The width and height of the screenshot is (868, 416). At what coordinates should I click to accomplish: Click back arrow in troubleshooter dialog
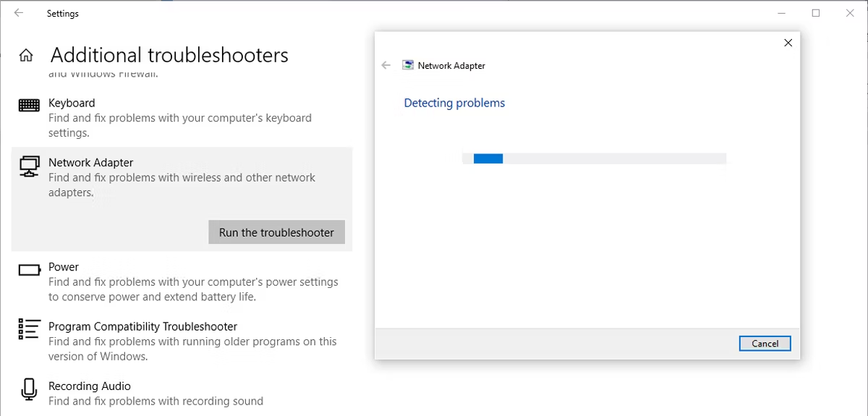(386, 65)
